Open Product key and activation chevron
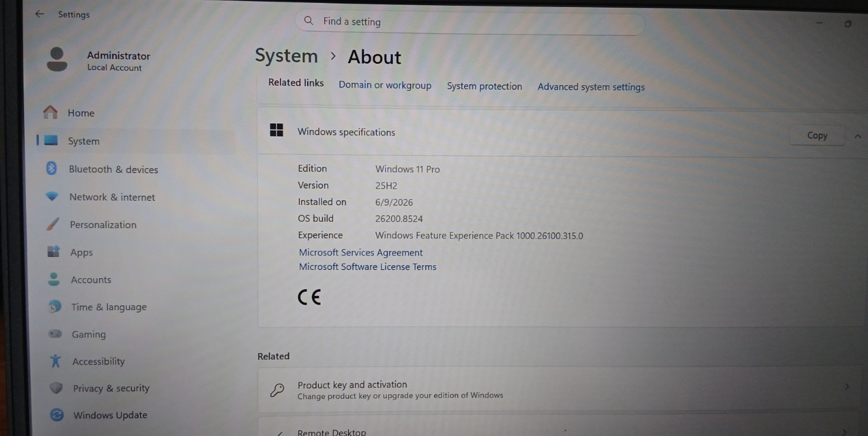Screen dimensions: 868x436 [847, 386]
